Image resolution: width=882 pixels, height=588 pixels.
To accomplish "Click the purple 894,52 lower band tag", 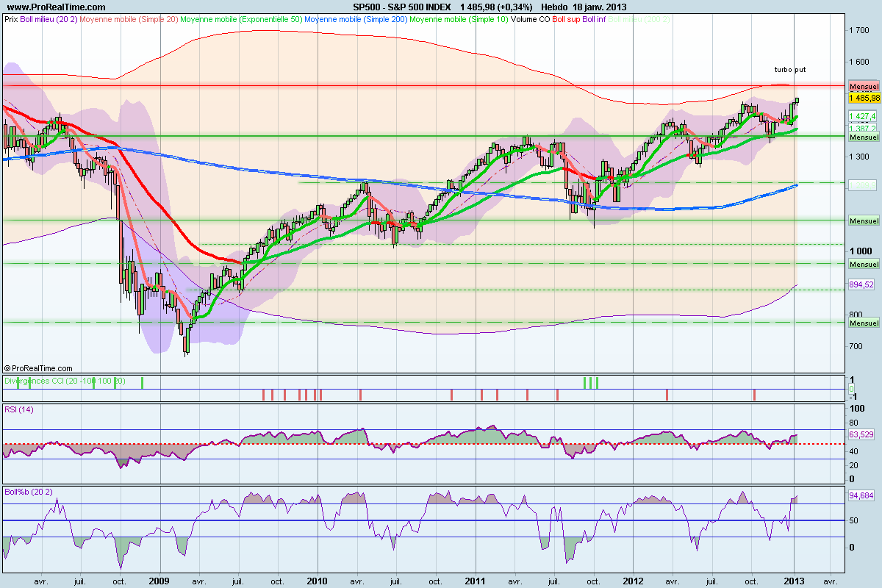I will click(x=861, y=285).
